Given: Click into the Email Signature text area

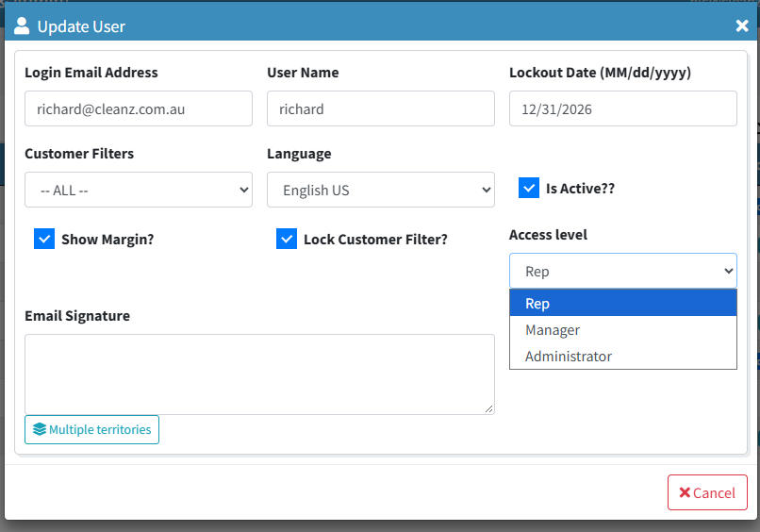Looking at the screenshot, I should (x=260, y=374).
